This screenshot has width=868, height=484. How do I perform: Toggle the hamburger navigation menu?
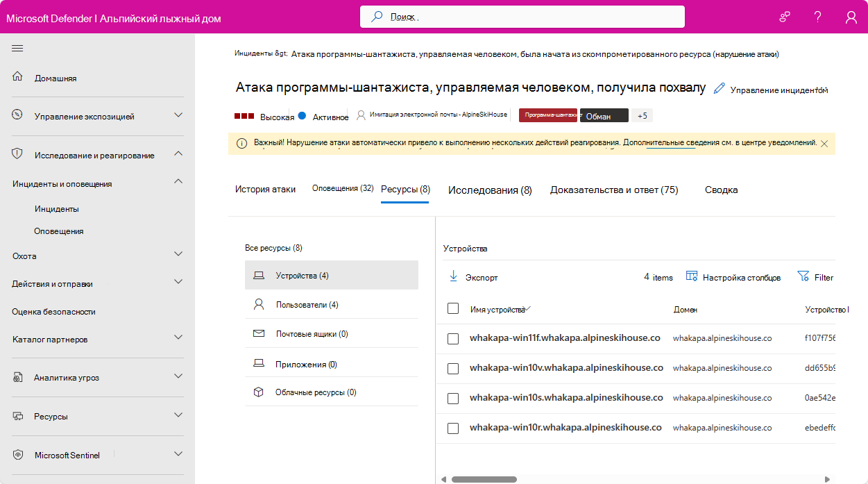[17, 48]
